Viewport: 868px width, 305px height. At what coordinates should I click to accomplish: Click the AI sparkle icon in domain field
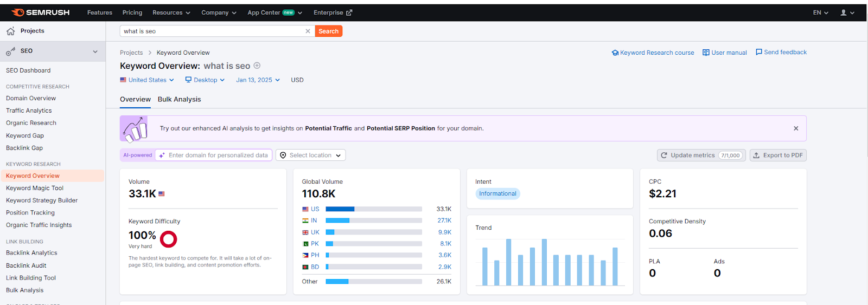coord(162,155)
